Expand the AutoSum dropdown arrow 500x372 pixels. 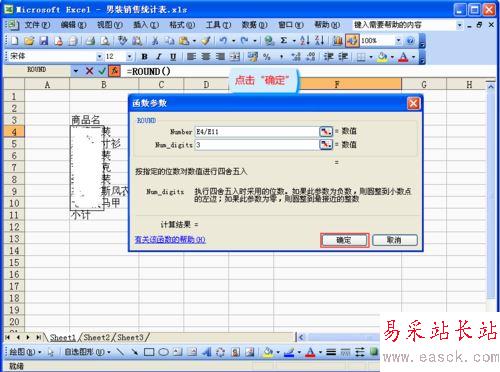click(x=294, y=41)
